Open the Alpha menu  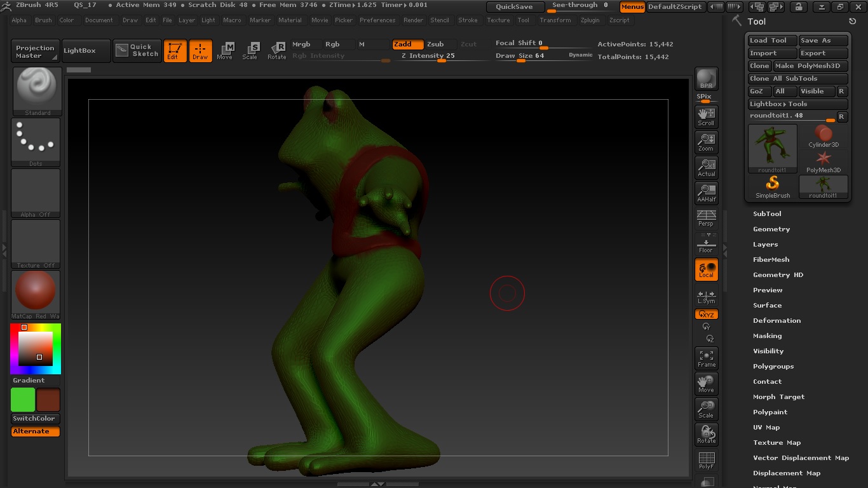pyautogui.click(x=19, y=20)
